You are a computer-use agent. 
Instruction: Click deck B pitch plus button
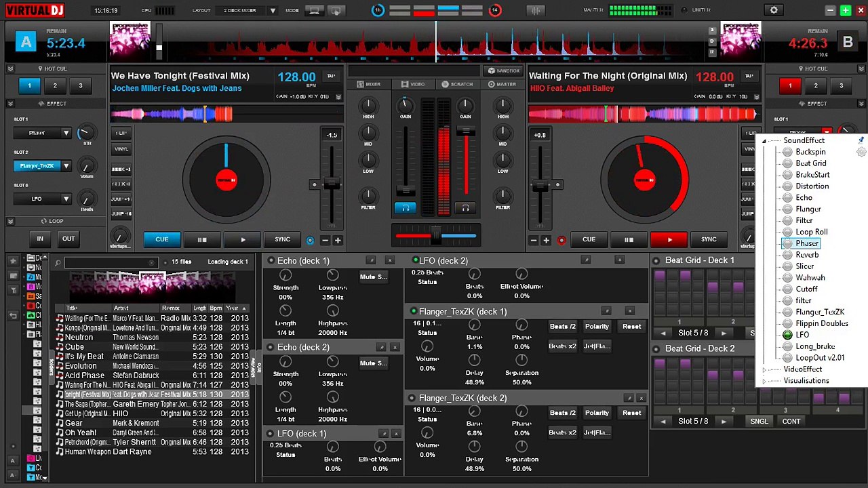pyautogui.click(x=546, y=240)
